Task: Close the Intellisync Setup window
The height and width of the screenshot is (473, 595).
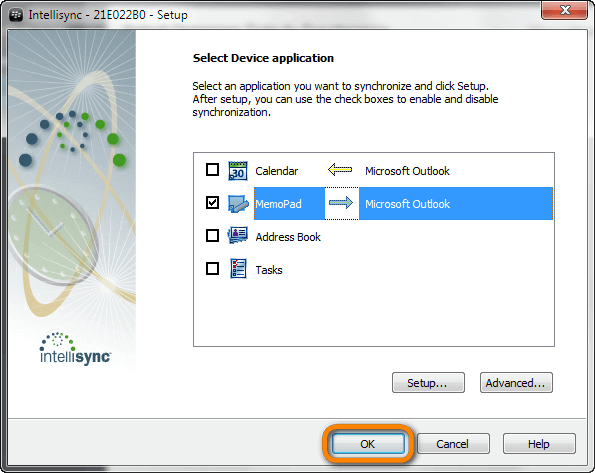Action: pos(565,10)
